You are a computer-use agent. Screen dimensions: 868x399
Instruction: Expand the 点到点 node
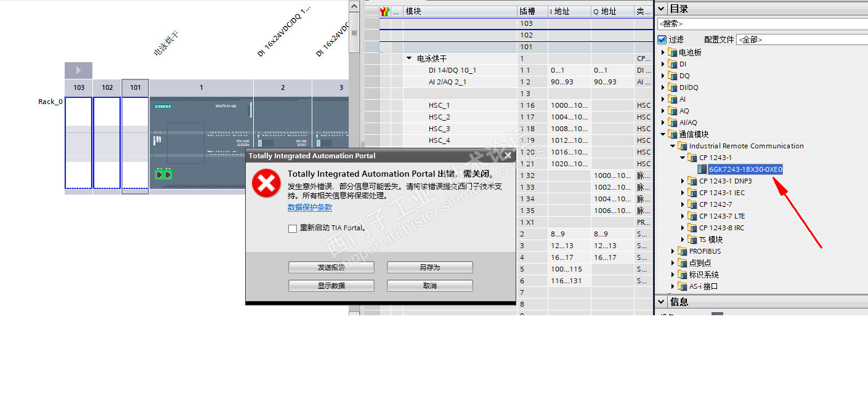pos(673,263)
